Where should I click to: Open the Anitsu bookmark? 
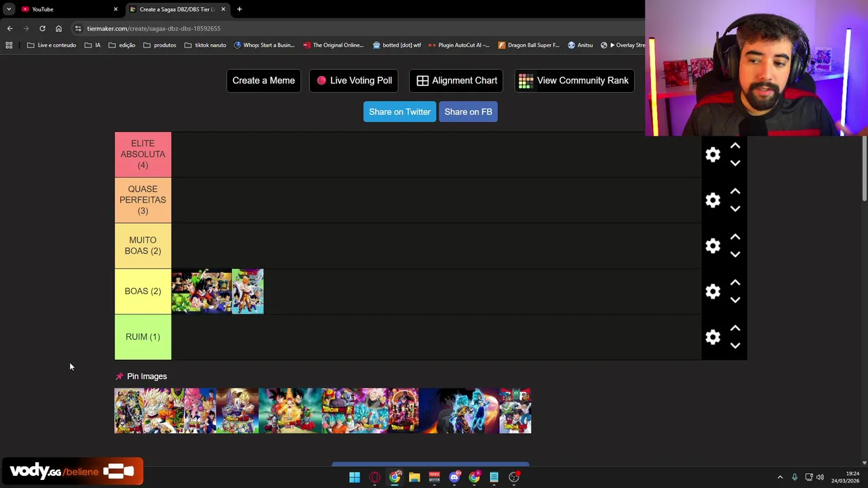(580, 45)
